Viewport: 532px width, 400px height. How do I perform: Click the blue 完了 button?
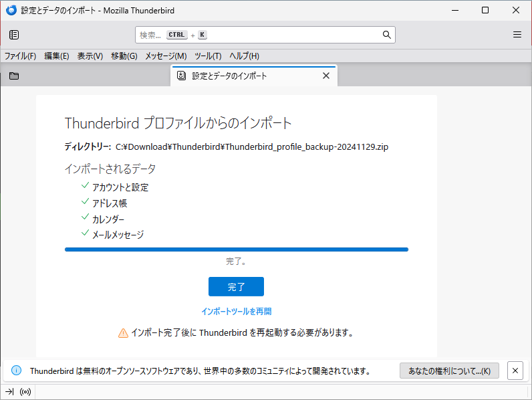[236, 286]
